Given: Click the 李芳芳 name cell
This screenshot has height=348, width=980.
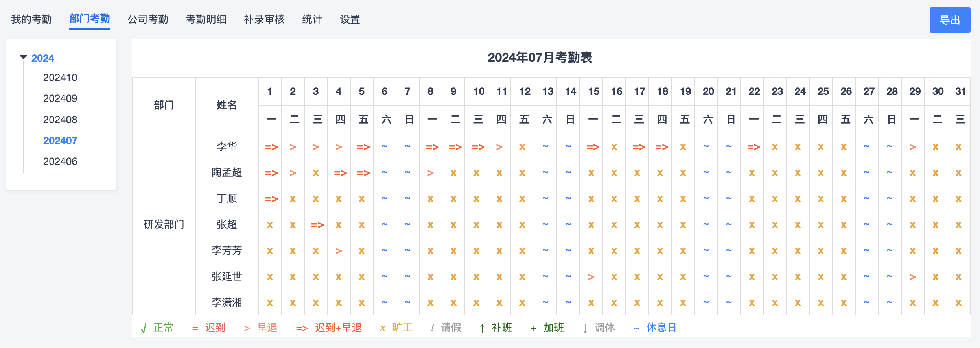Looking at the screenshot, I should tap(227, 250).
